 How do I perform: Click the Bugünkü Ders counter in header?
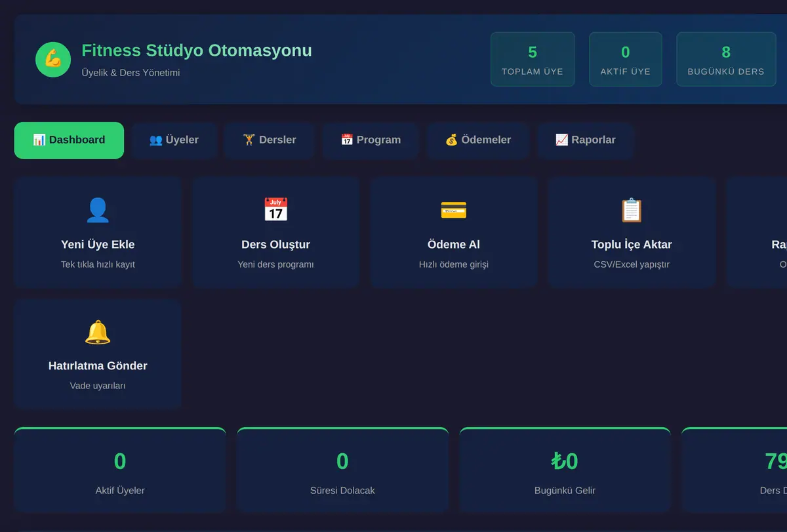coord(726,59)
